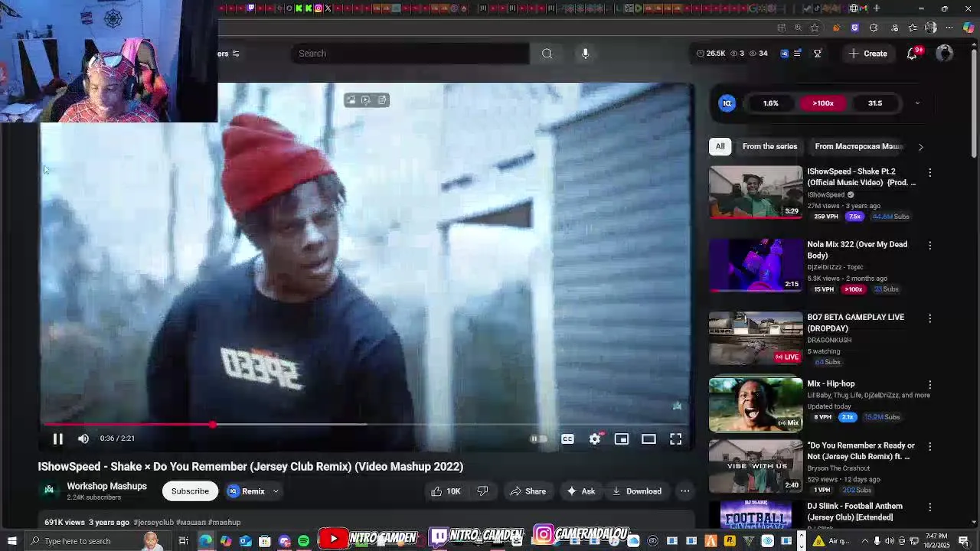Mute the video volume

(83, 439)
